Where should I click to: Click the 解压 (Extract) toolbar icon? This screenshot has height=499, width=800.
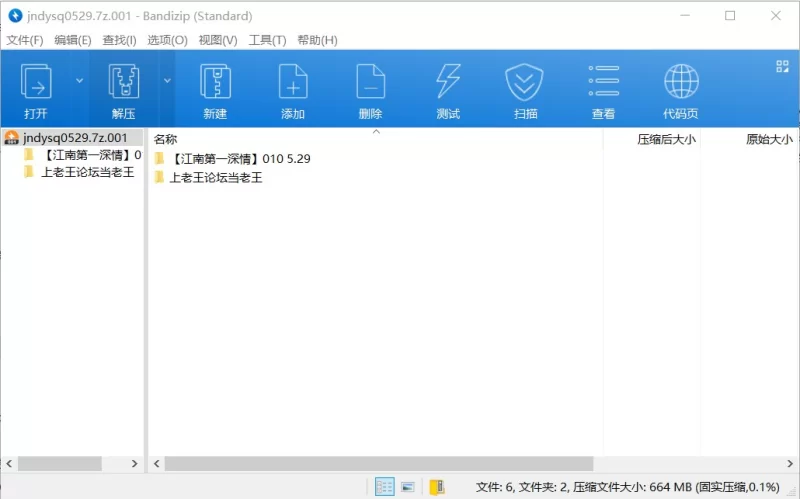click(x=123, y=82)
